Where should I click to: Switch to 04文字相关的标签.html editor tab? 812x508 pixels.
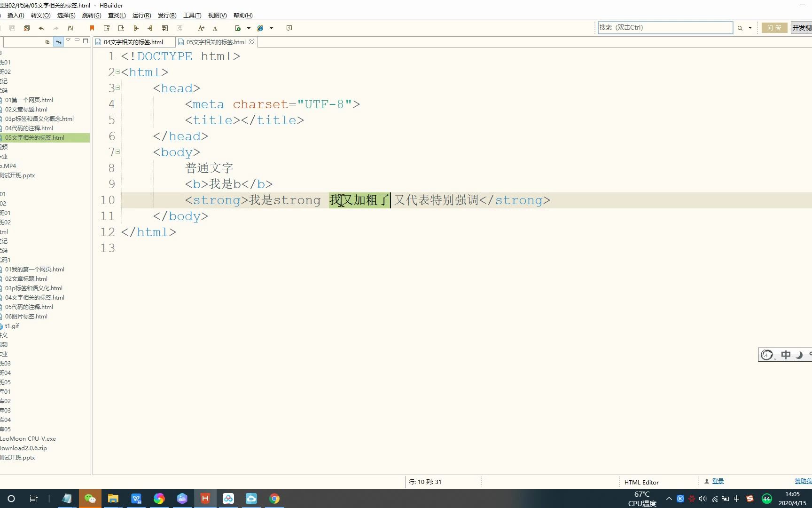(133, 42)
